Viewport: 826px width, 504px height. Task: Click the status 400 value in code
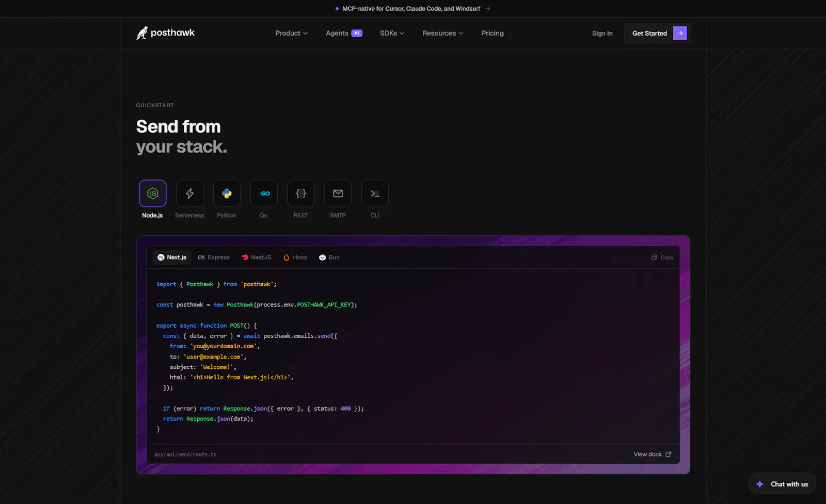(345, 409)
